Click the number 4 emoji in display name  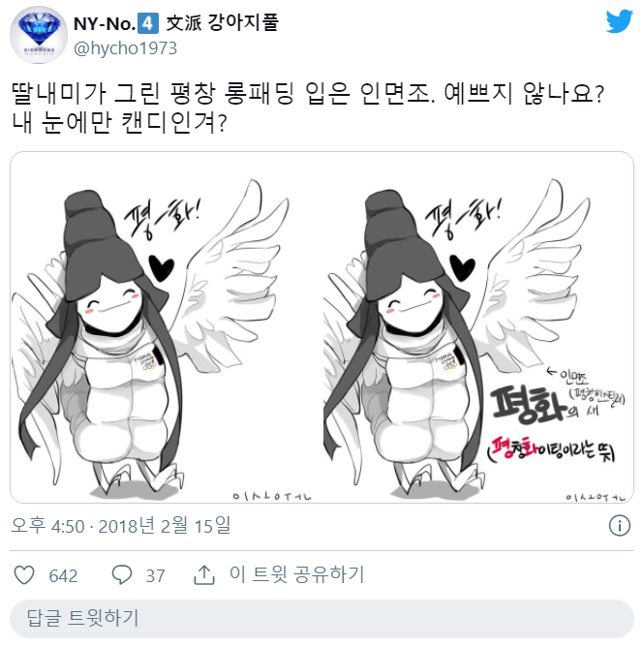148,23
